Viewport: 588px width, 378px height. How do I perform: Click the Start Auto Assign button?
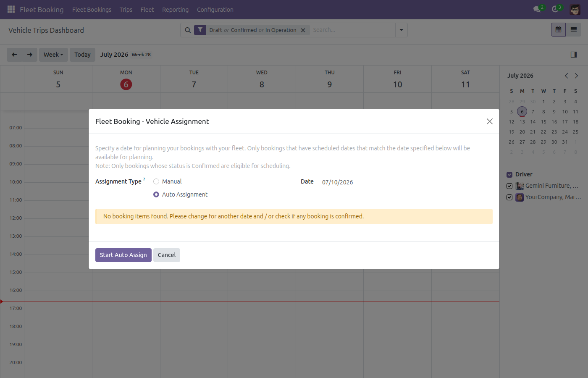123,255
